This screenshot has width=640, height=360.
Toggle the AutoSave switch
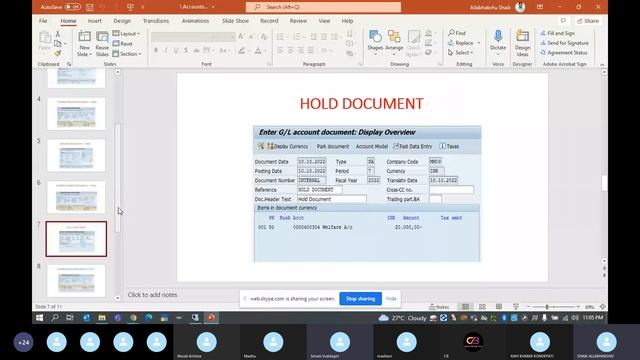(73, 7)
